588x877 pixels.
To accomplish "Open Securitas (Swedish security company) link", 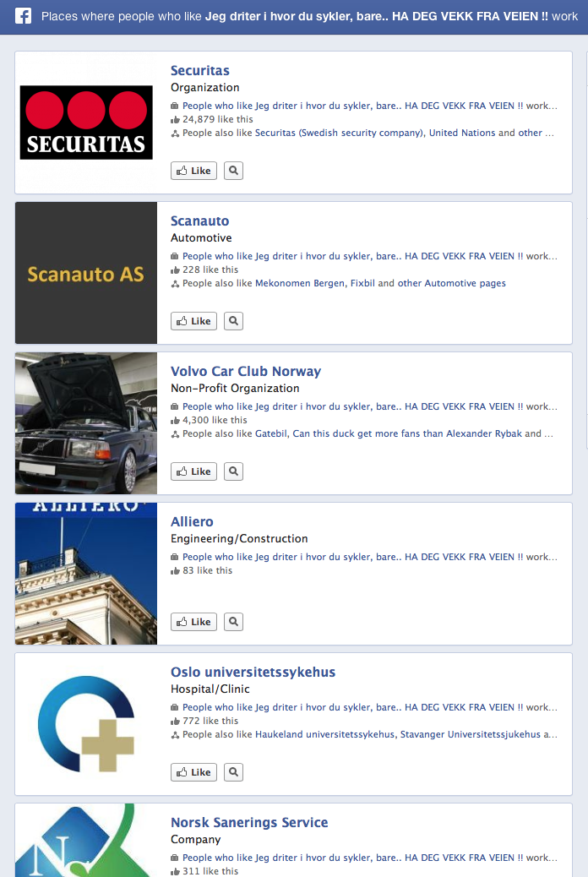I will [340, 133].
